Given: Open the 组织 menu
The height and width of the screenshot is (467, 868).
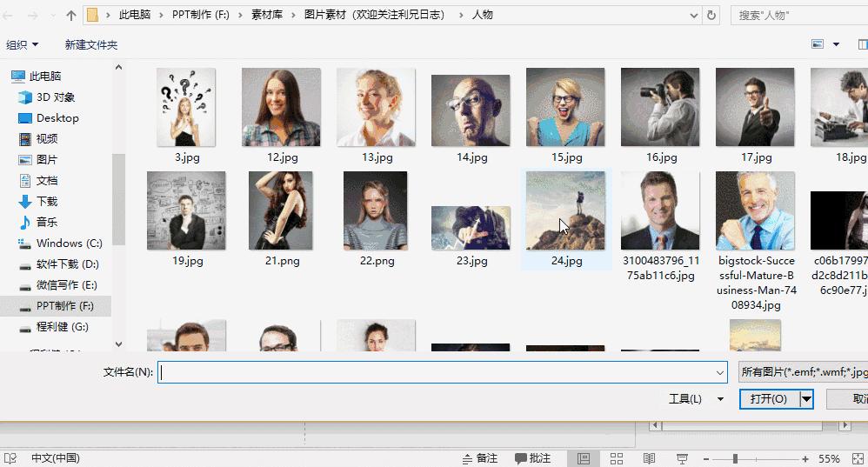Looking at the screenshot, I should (x=22, y=45).
